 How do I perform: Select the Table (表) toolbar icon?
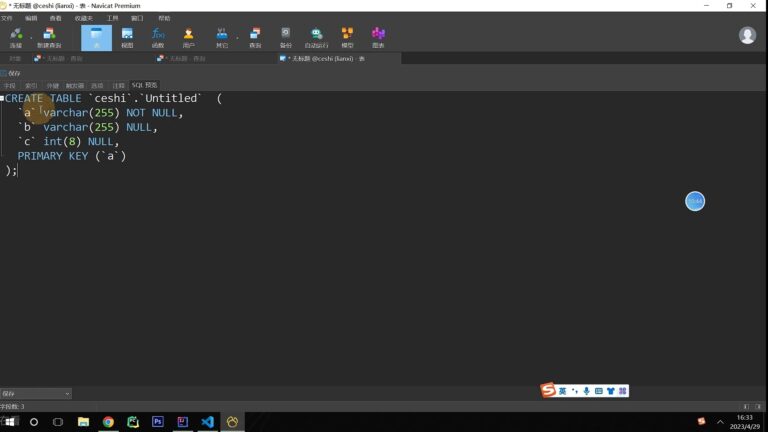click(96, 38)
